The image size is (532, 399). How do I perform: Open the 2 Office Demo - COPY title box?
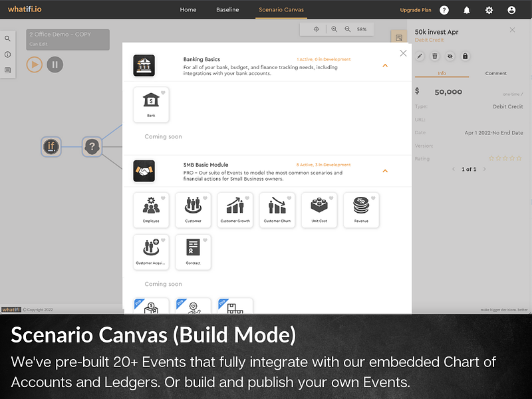[68, 40]
